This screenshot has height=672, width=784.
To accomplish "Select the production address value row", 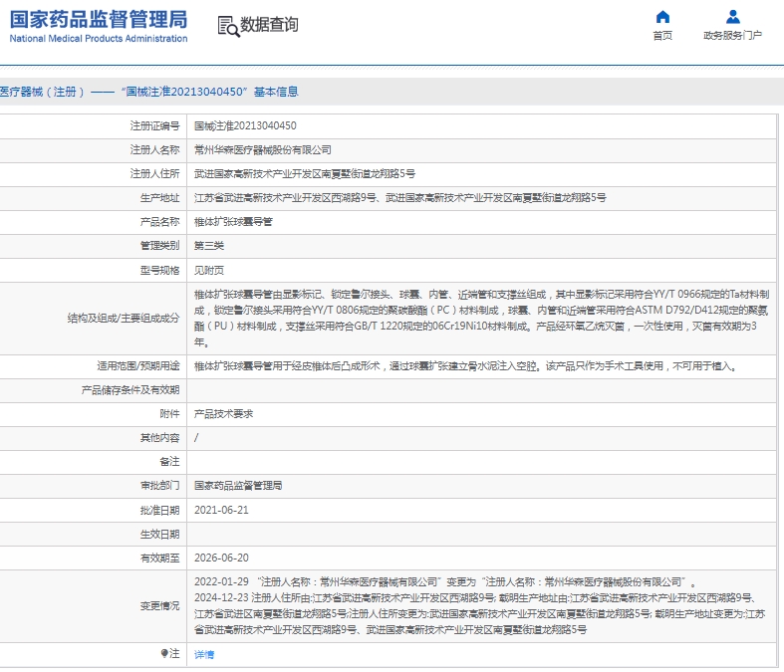I will [400, 198].
